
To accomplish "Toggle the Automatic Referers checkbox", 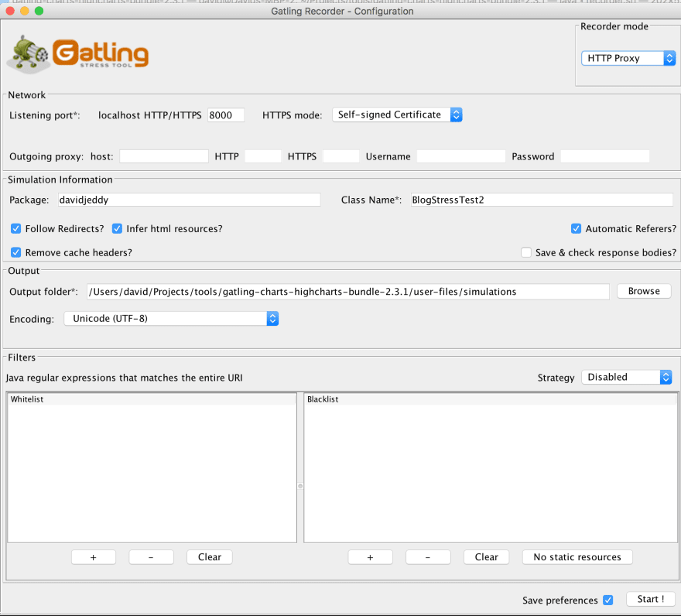I will 576,228.
